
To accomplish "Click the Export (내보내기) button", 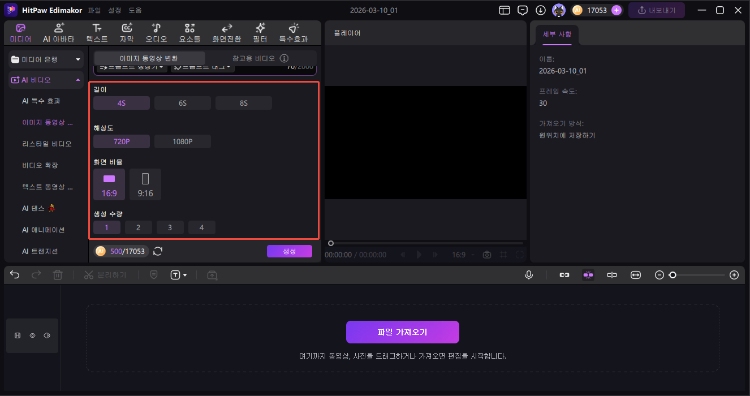I will tap(656, 10).
